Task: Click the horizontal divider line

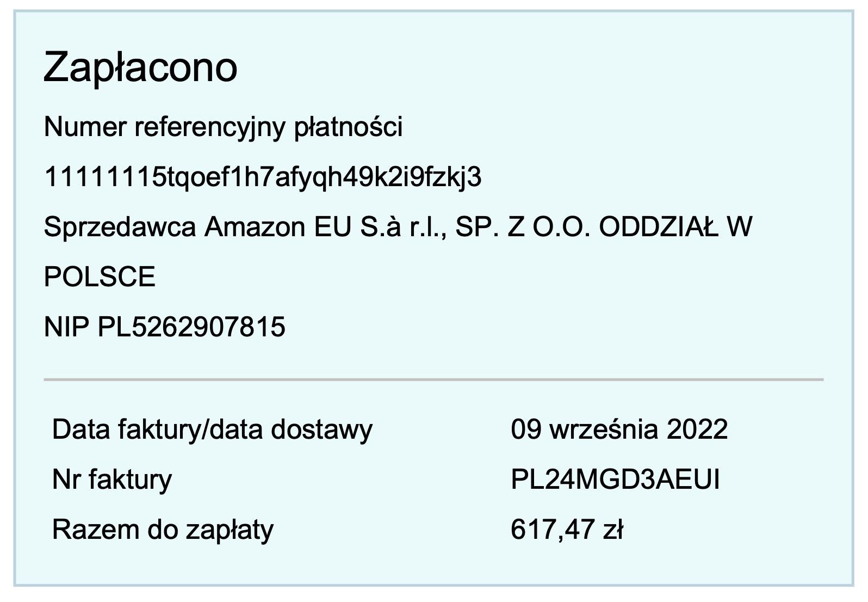Action: (x=433, y=379)
